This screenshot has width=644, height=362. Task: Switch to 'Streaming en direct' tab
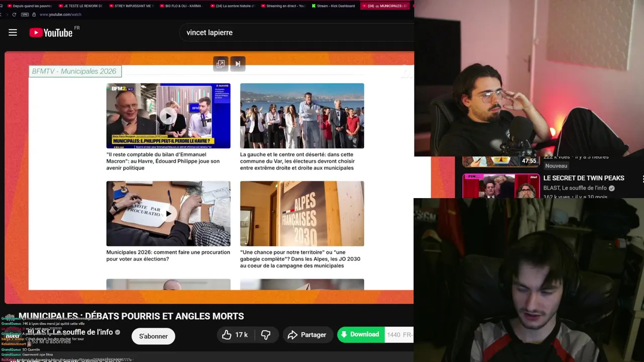point(283,6)
